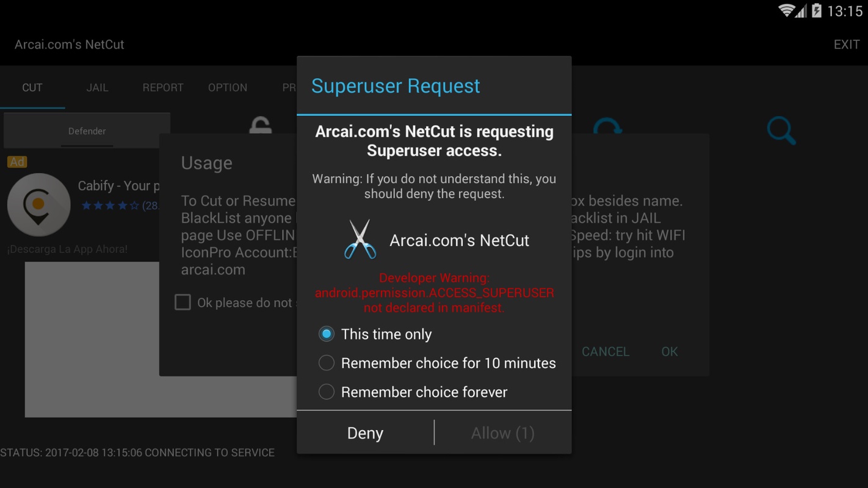Switch to the REPORT tab
This screenshot has height=488, width=868.
[162, 87]
